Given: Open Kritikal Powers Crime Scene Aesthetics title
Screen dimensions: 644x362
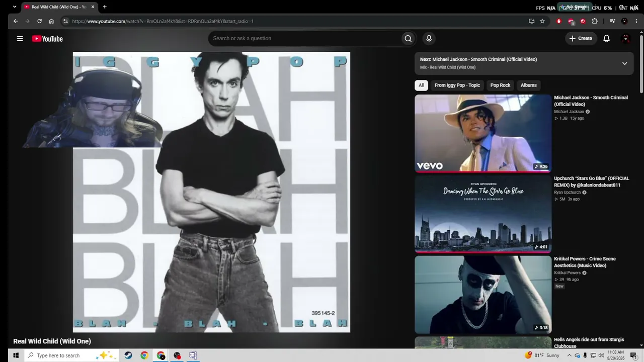Looking at the screenshot, I should tap(585, 262).
